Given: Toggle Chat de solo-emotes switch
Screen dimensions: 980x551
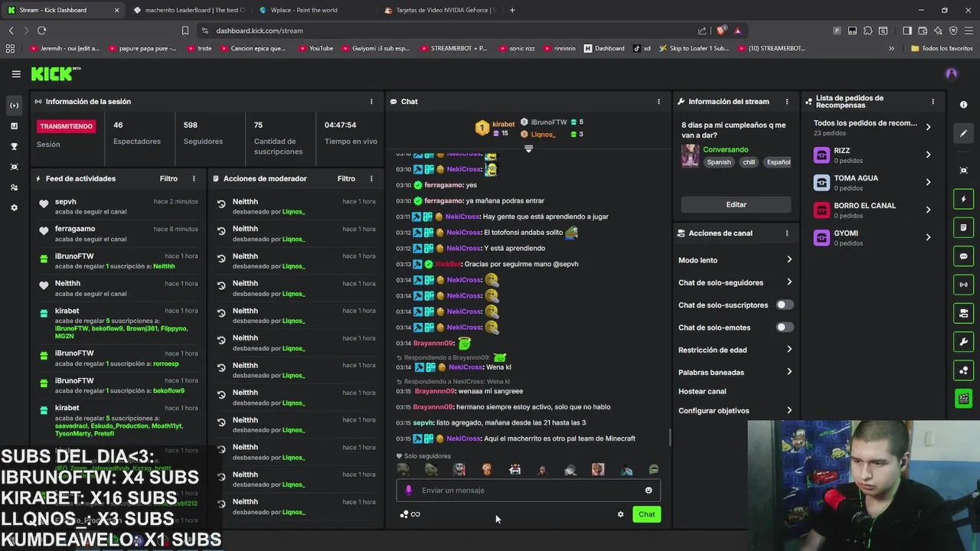Looking at the screenshot, I should click(784, 328).
